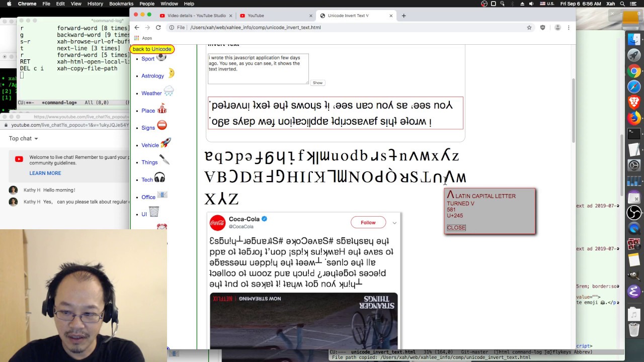Open QuickTime Player from the dock
644x362 pixels.
[x=634, y=228]
